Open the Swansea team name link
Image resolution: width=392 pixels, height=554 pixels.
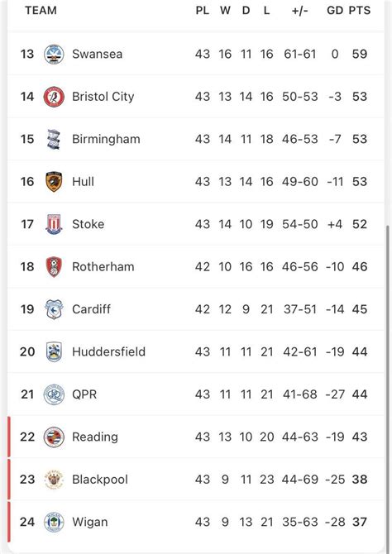(98, 54)
